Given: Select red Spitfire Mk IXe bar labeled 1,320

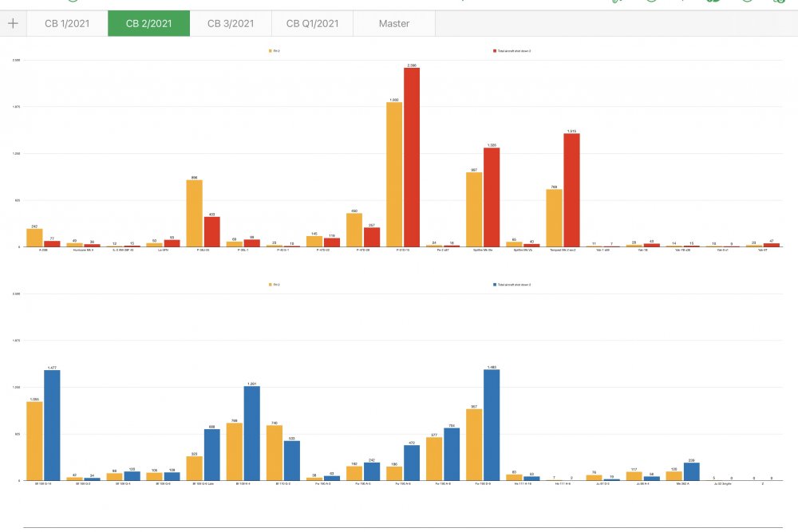Looking at the screenshot, I should pyautogui.click(x=492, y=197).
